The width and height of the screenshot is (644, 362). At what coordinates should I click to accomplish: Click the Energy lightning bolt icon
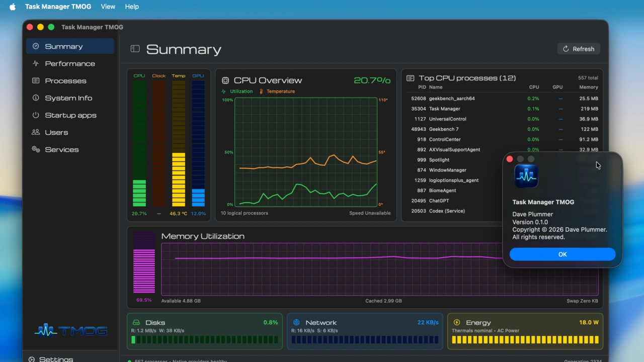pyautogui.click(x=457, y=322)
